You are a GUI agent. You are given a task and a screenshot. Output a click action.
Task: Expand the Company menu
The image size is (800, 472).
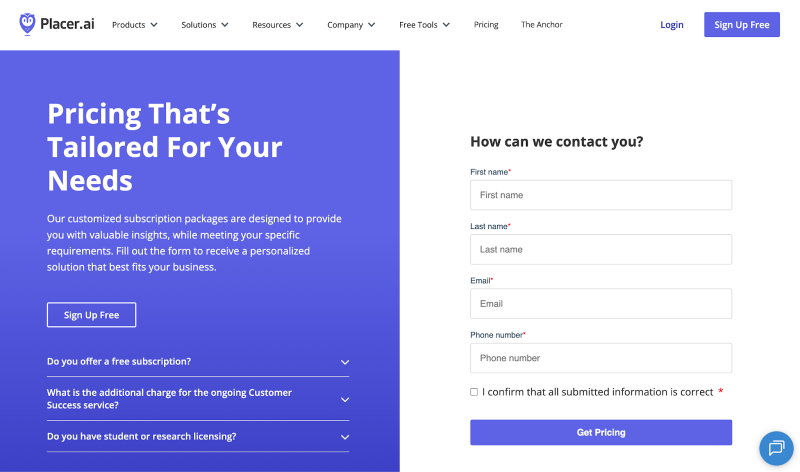[351, 25]
